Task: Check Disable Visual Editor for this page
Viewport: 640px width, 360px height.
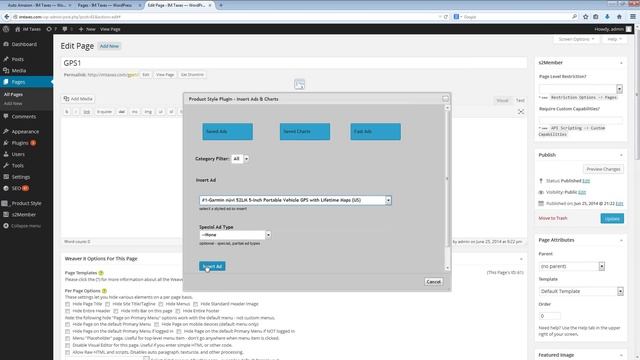Action: (67, 345)
